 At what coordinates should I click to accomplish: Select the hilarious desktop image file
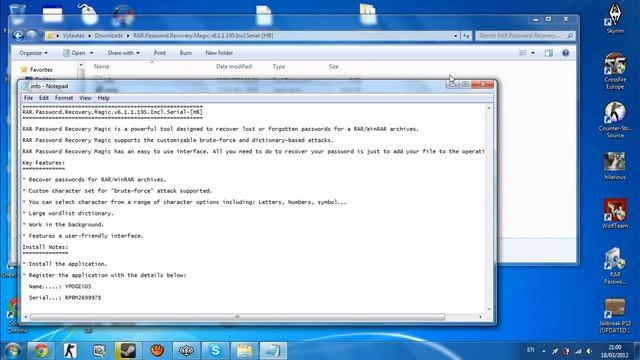tap(615, 166)
